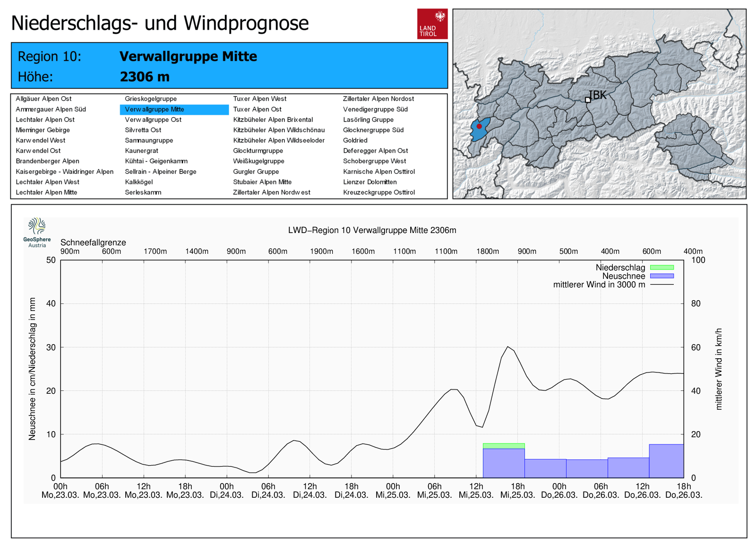The image size is (756, 545).
Task: Select Karwendel West region
Action: coord(40,140)
